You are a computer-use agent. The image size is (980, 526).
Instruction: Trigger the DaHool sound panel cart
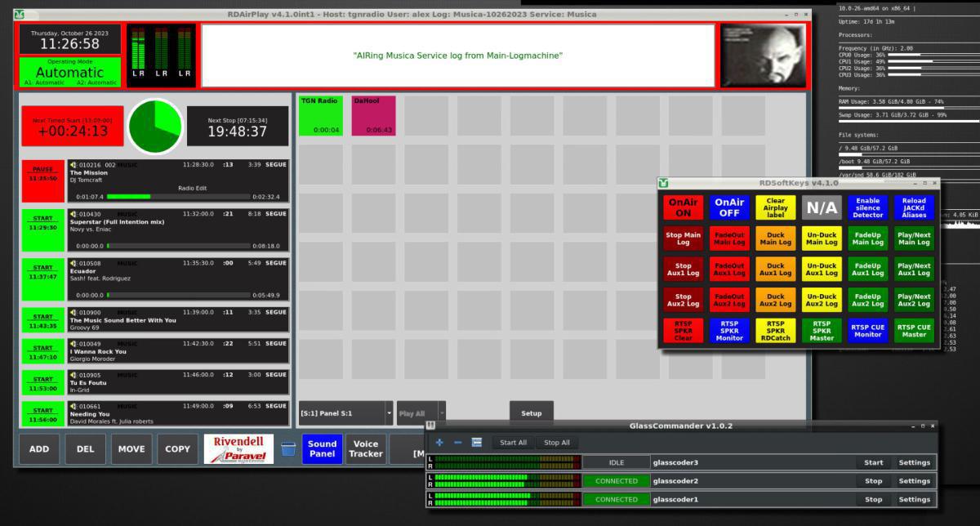tap(373, 115)
